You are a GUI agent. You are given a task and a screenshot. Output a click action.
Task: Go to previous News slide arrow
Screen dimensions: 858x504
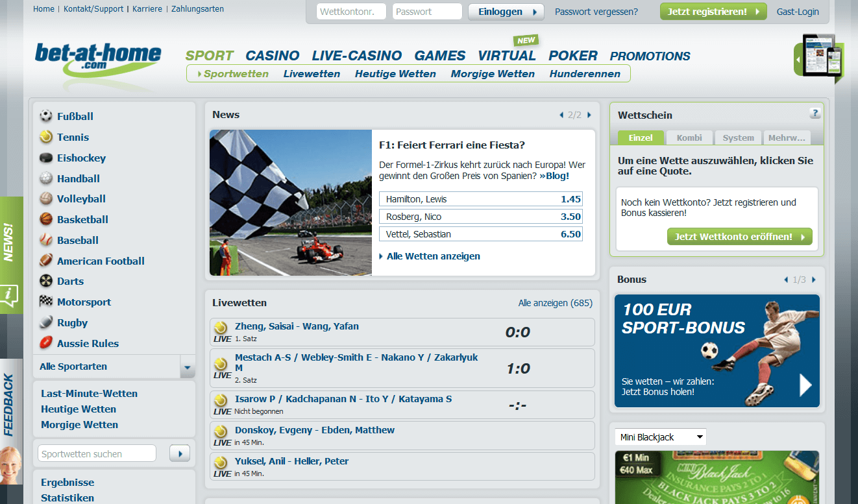pyautogui.click(x=561, y=115)
